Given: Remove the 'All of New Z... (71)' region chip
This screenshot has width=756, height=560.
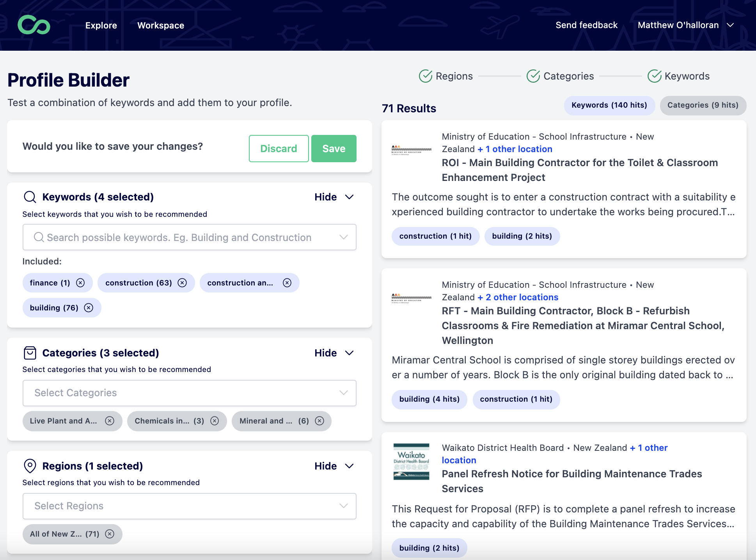Looking at the screenshot, I should pos(110,534).
